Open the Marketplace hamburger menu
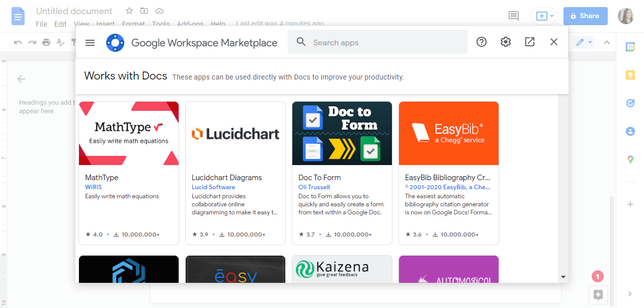 tap(90, 43)
